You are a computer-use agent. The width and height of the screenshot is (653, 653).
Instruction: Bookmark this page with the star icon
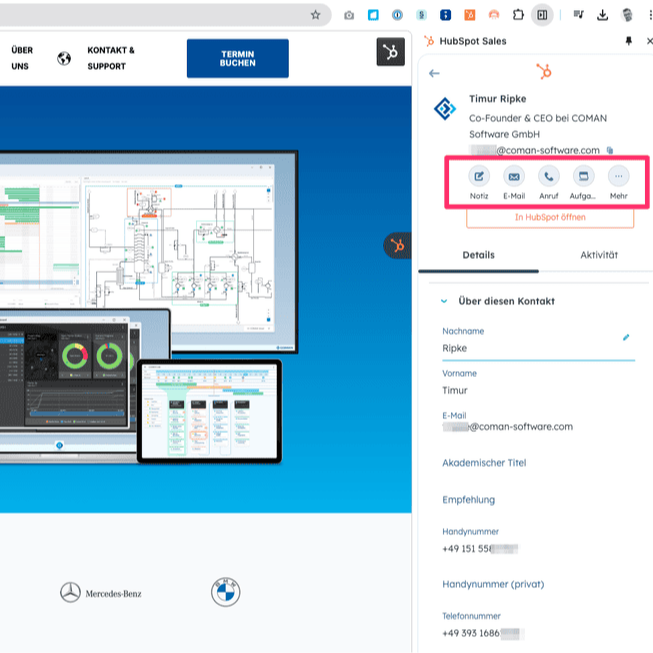[x=315, y=15]
